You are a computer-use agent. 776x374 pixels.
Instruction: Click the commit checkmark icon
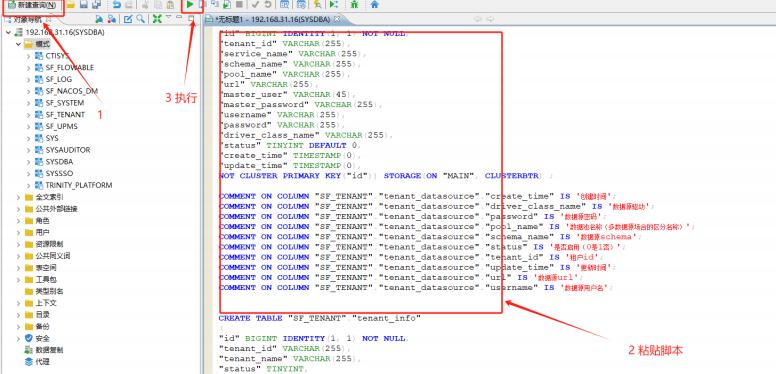pyautogui.click(x=255, y=4)
